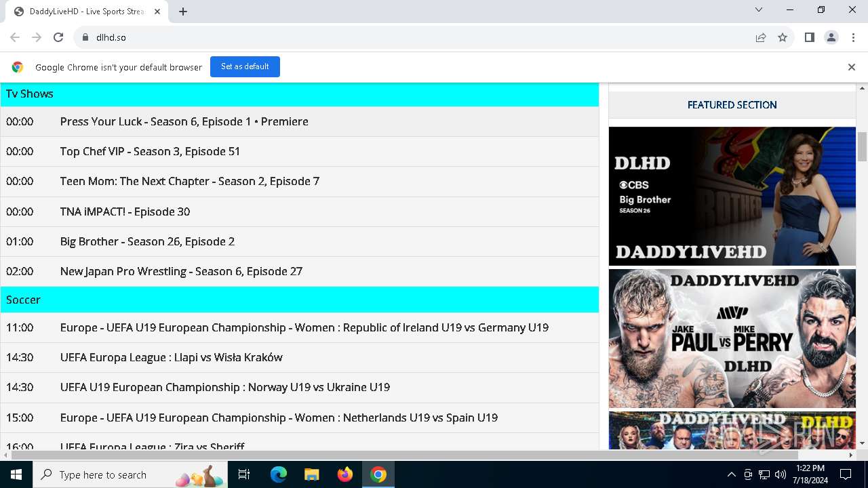Close the DaddyLiveHD browser tab
This screenshot has height=488, width=868.
tap(158, 12)
